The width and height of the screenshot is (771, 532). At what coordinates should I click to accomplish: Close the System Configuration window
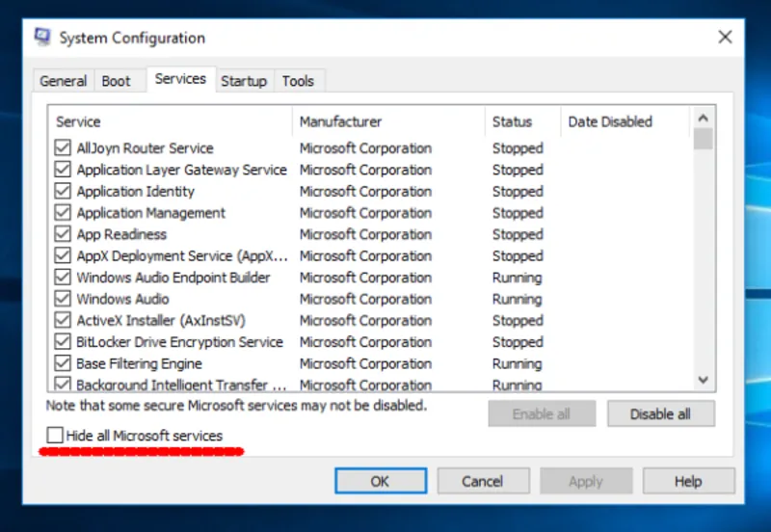(x=725, y=38)
